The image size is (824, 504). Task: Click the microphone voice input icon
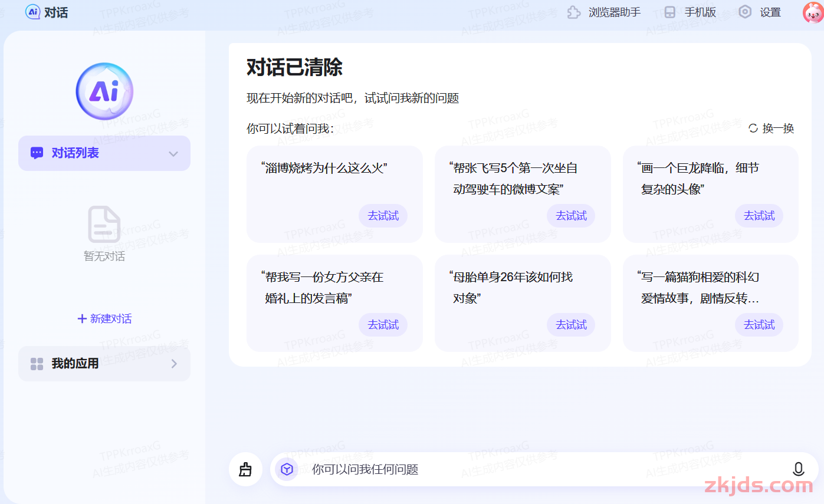pyautogui.click(x=798, y=469)
